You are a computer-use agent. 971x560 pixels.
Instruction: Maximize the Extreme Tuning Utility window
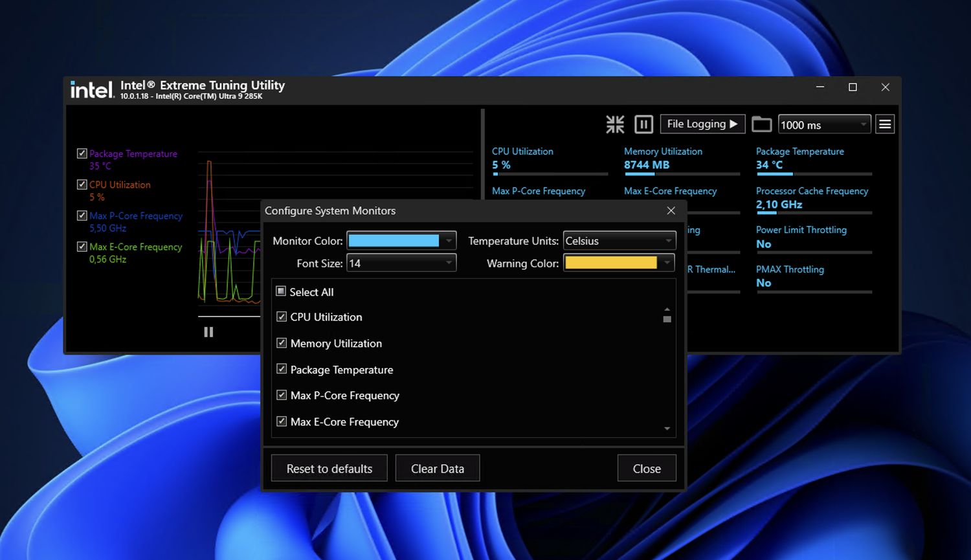(853, 87)
